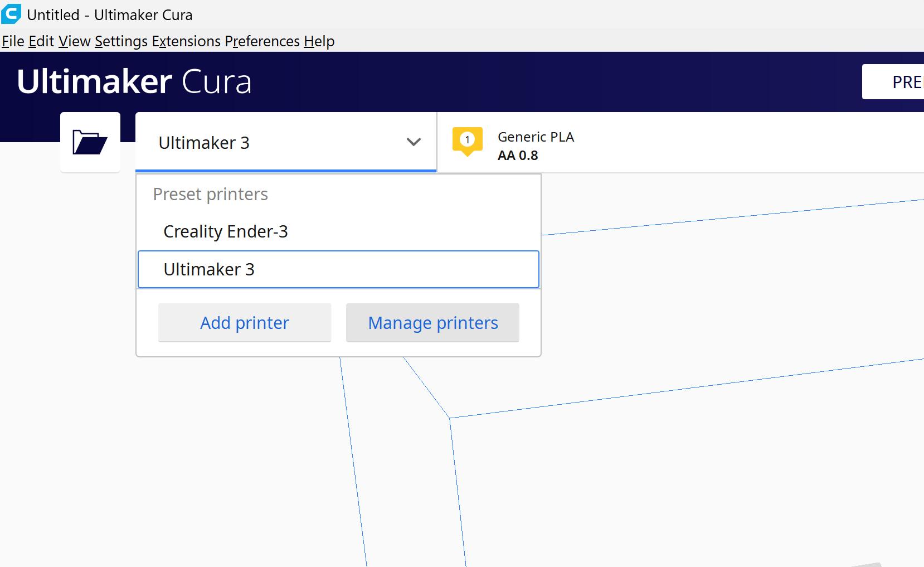Viewport: 924px width, 567px height.
Task: Click the AA 0.8 print core label
Action: click(x=518, y=156)
